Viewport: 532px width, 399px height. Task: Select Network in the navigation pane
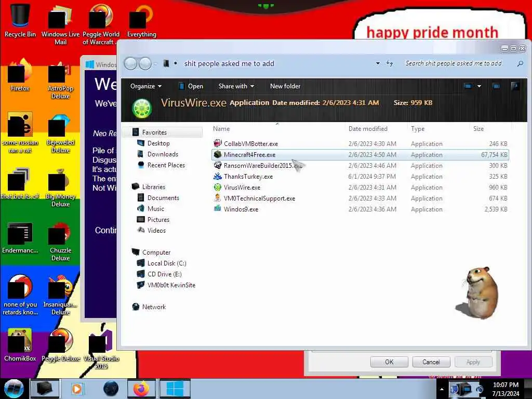coord(154,307)
